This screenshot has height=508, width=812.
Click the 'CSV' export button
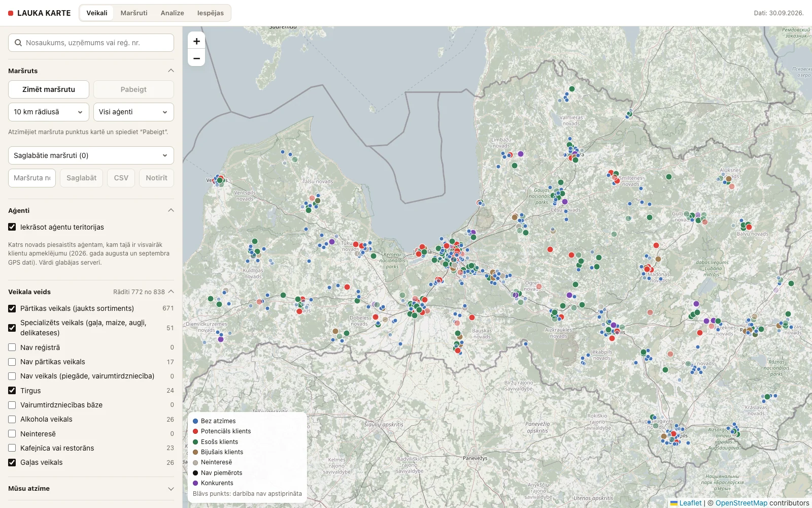121,178
